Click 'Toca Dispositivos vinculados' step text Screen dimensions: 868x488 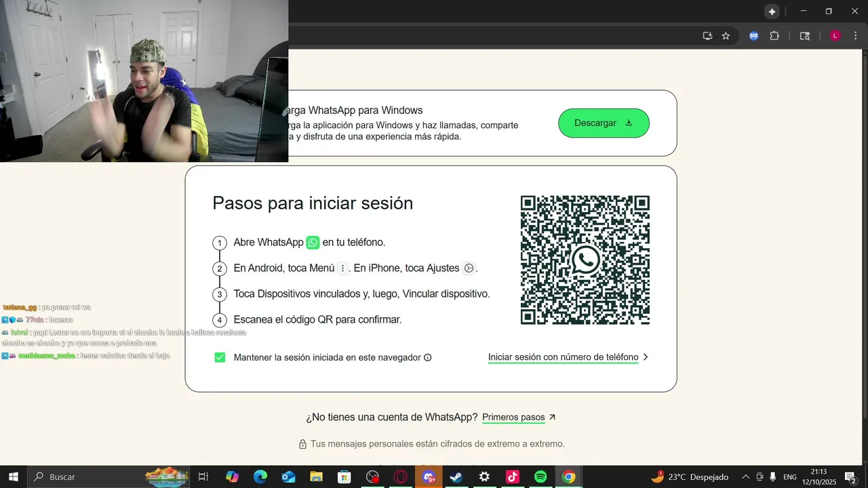click(x=361, y=294)
